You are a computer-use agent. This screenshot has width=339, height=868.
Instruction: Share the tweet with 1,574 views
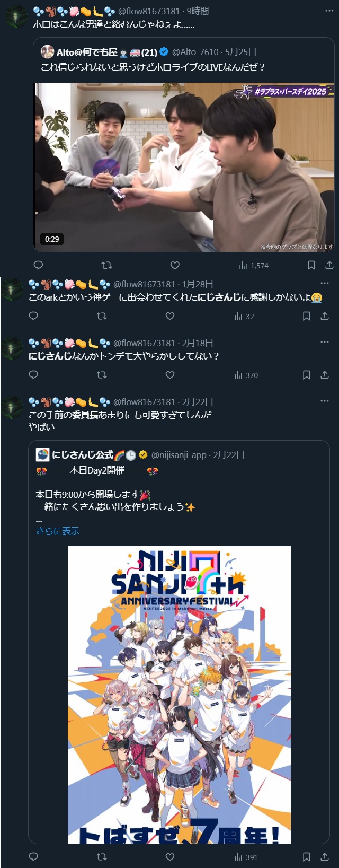[329, 265]
